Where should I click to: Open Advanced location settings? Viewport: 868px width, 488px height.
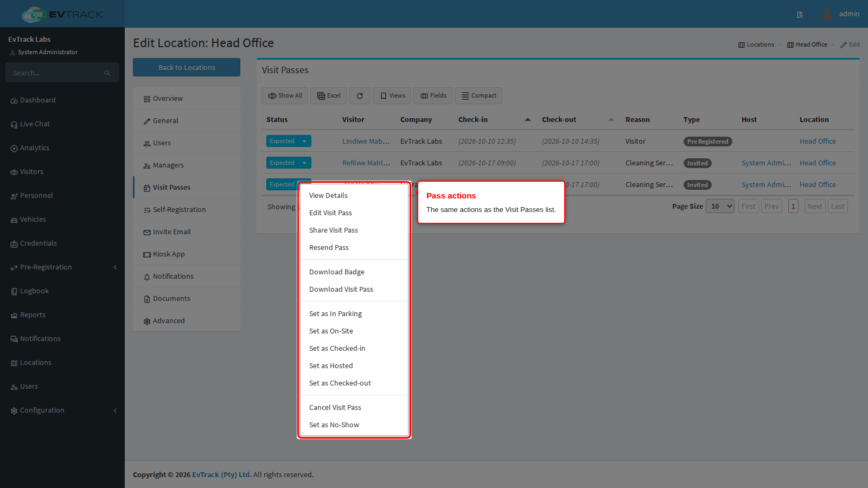coord(187,321)
